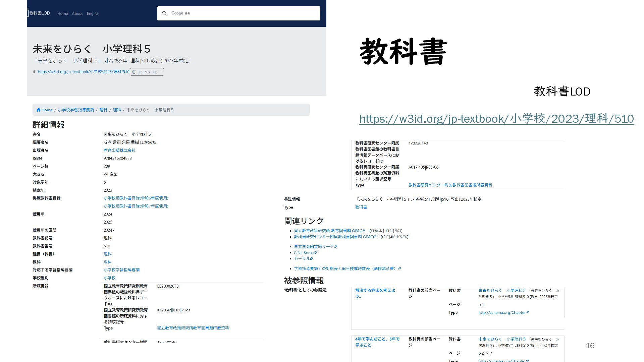Click the 教科書LOD logo icon
Screen dimensions: 644x362
[x=28, y=13]
